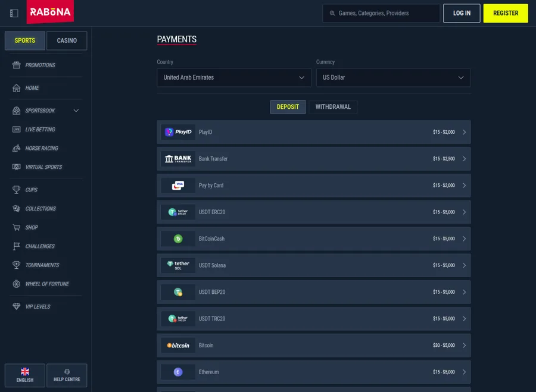Expand Bank Transfer row chevron arrow
Viewport: 536px width, 392px height.
pos(464,158)
